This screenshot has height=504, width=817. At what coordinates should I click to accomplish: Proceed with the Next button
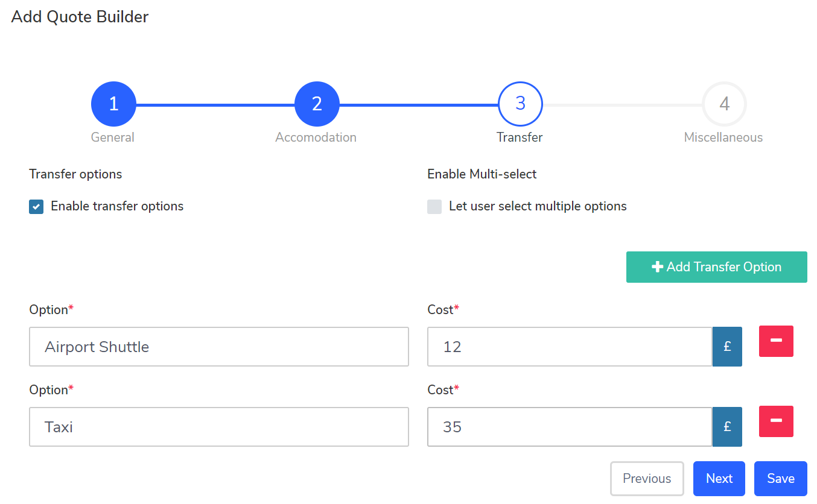[719, 479]
